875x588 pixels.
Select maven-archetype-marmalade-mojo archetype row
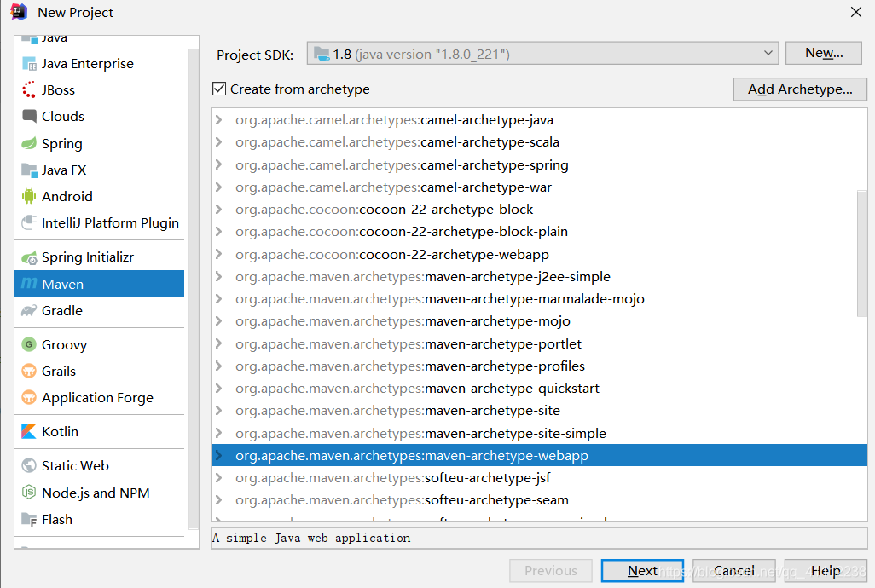pyautogui.click(x=539, y=299)
